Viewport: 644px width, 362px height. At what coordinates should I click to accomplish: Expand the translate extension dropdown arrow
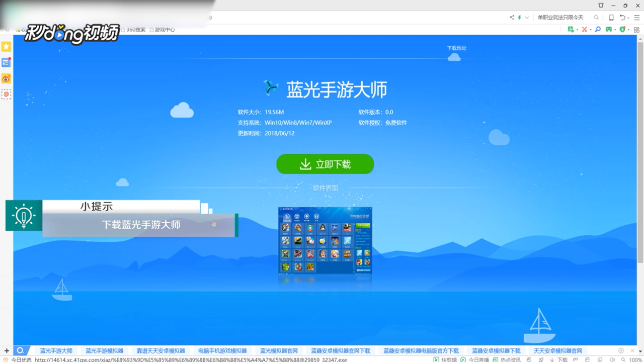(577, 30)
